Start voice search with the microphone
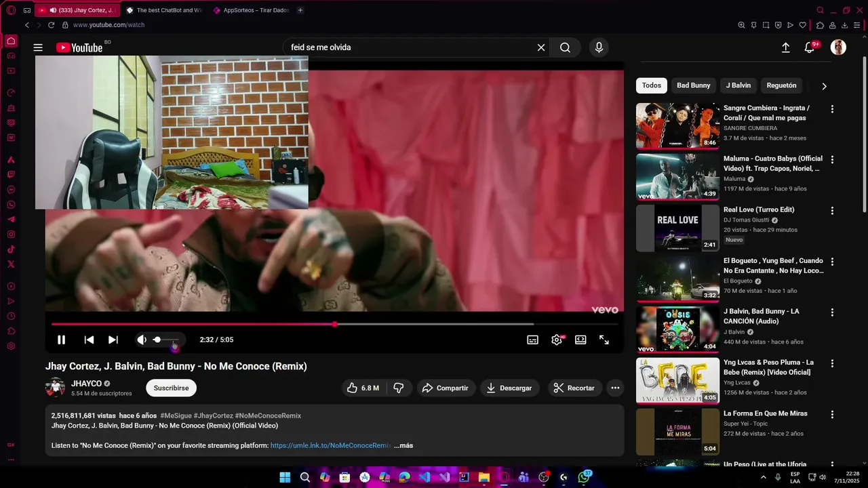This screenshot has height=488, width=868. coord(599,47)
